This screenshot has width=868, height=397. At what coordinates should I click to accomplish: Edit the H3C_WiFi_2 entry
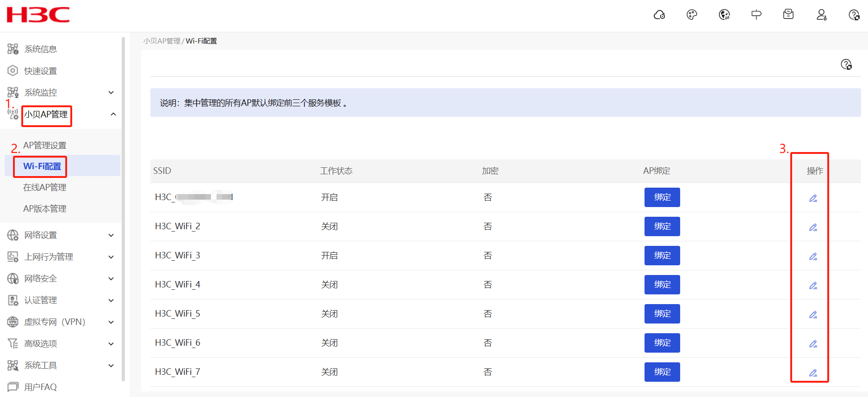click(x=813, y=227)
